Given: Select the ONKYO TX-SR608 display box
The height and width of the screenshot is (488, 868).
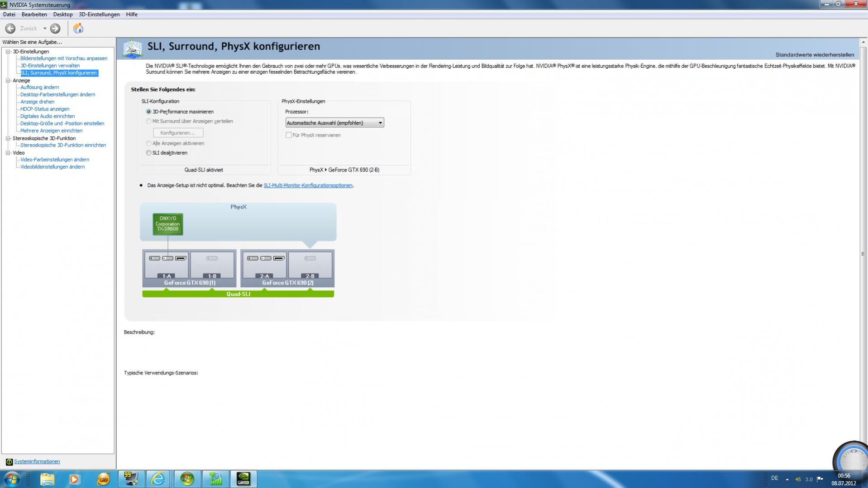Looking at the screenshot, I should point(168,224).
